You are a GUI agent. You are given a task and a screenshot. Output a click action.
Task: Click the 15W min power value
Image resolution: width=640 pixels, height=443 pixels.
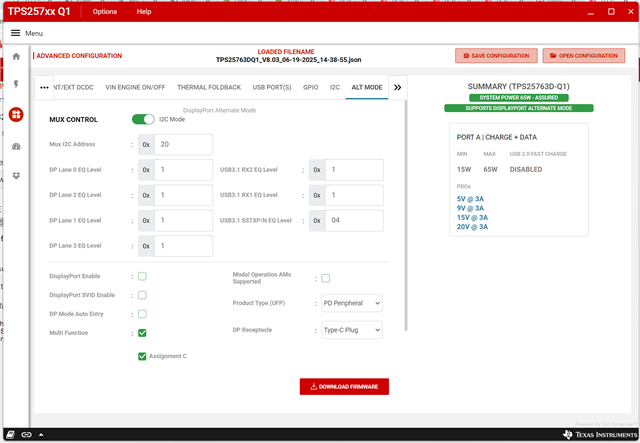coord(464,169)
